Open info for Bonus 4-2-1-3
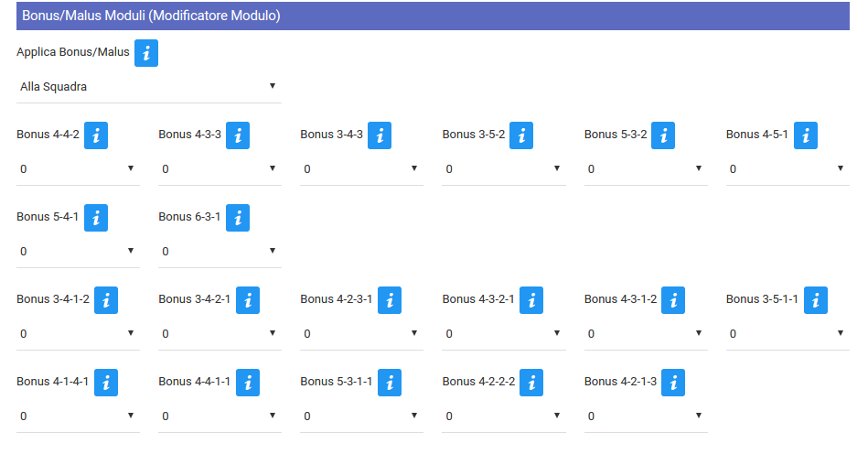Viewport: 868px width, 454px height. (x=674, y=383)
